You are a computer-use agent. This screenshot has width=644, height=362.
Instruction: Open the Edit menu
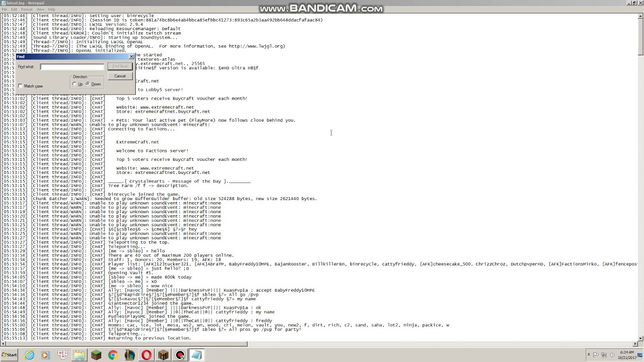pos(14,9)
